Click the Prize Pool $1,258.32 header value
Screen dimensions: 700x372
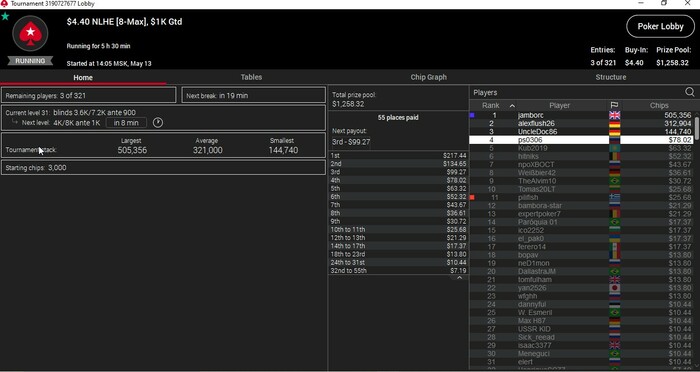pos(672,63)
